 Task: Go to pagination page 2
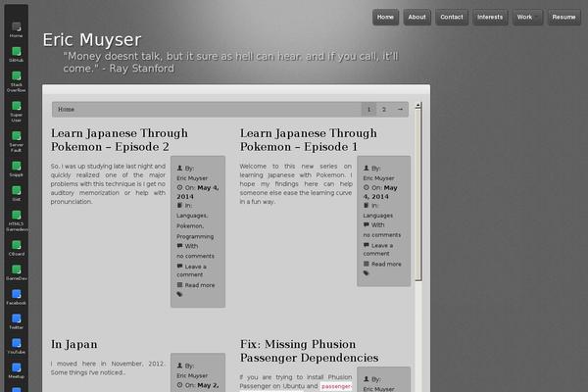coord(383,109)
